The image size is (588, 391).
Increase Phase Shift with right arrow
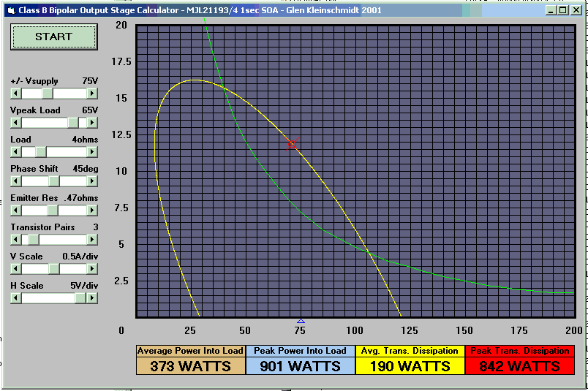point(92,181)
